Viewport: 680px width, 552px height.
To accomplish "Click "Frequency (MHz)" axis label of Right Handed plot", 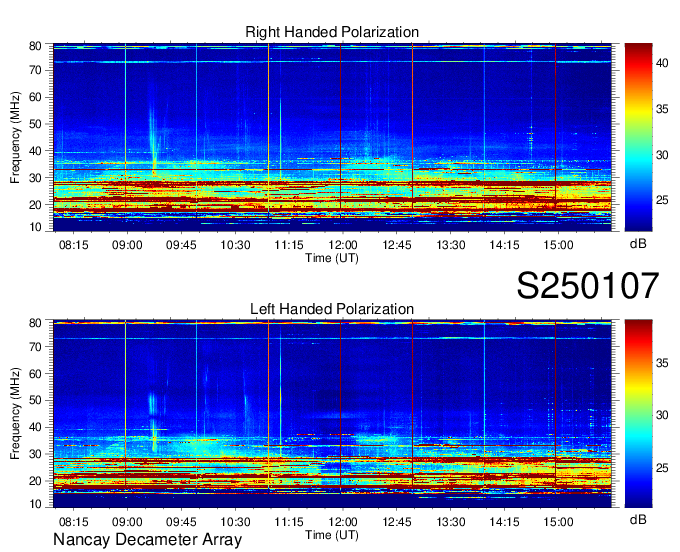I will click(x=15, y=137).
